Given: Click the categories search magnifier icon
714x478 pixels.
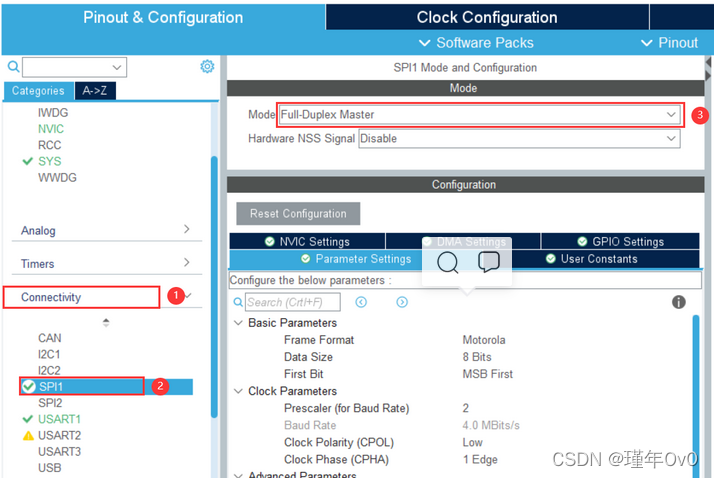Looking at the screenshot, I should 13,67.
